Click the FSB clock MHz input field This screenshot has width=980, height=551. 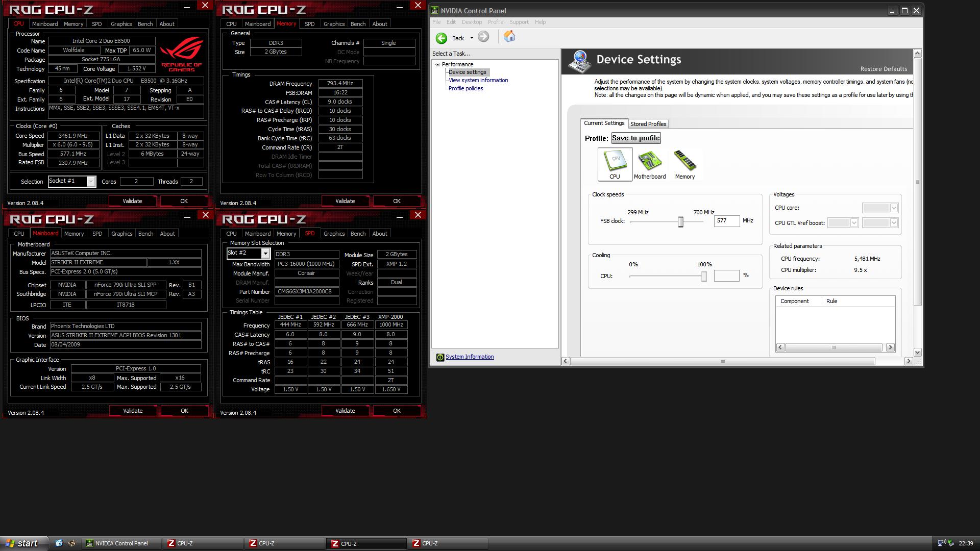pos(727,220)
